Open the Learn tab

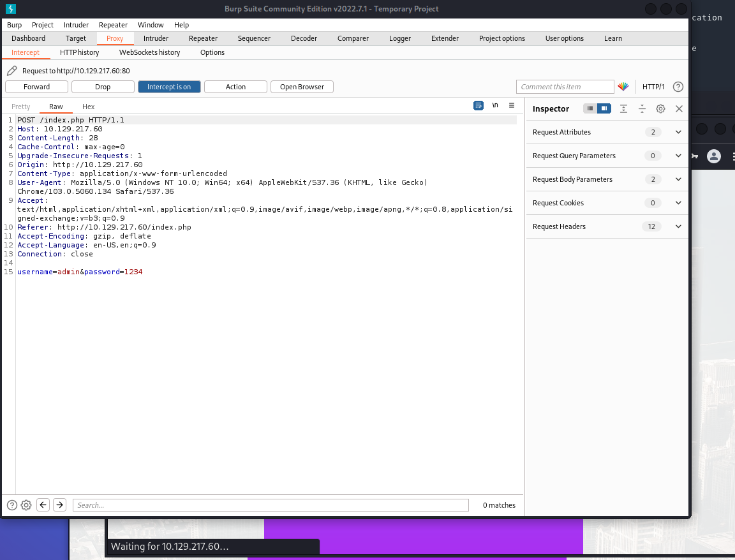pyautogui.click(x=613, y=38)
